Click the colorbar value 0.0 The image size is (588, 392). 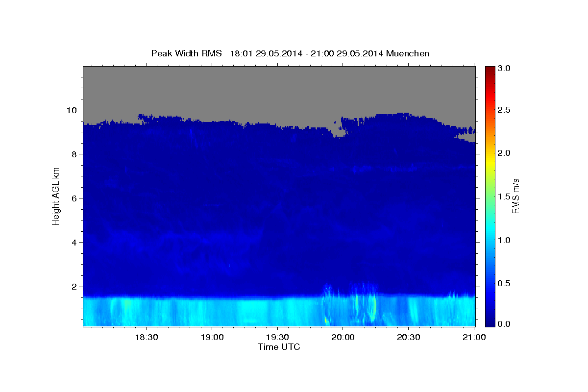coord(504,324)
